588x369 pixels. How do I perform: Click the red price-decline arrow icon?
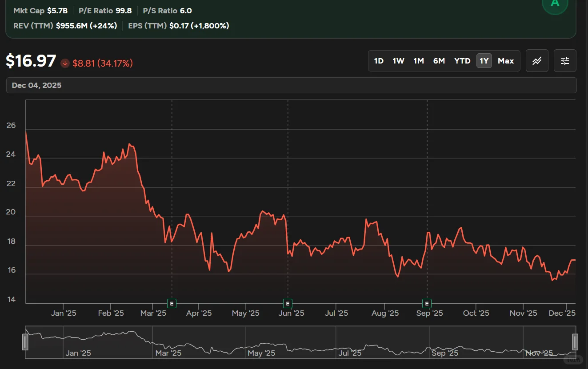pyautogui.click(x=65, y=63)
